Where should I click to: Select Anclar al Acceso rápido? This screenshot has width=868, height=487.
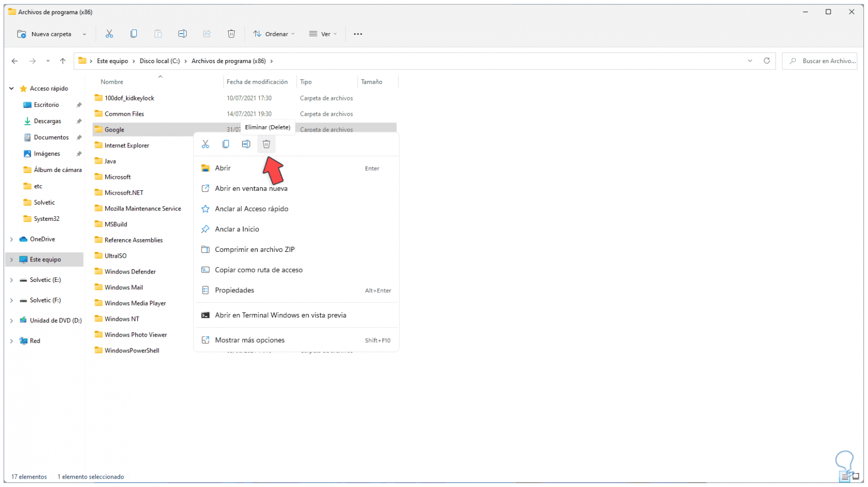[x=296, y=209]
